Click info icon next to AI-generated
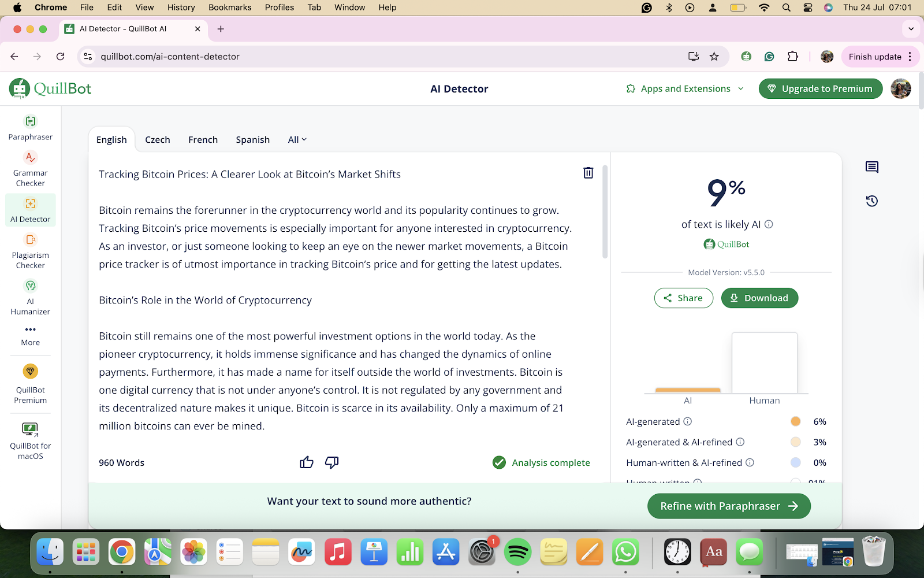Screen dimensions: 924x578 687,421
